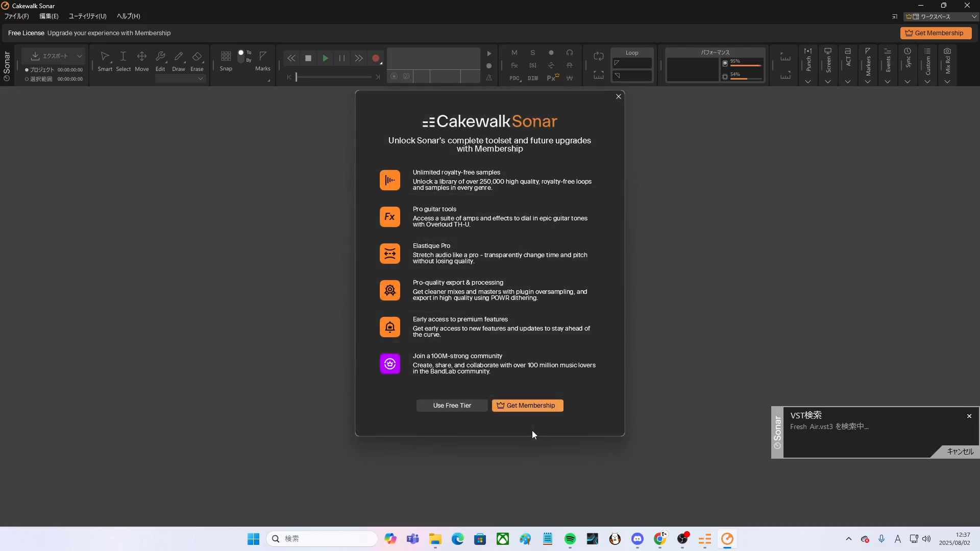Select the Draw tool

[179, 61]
